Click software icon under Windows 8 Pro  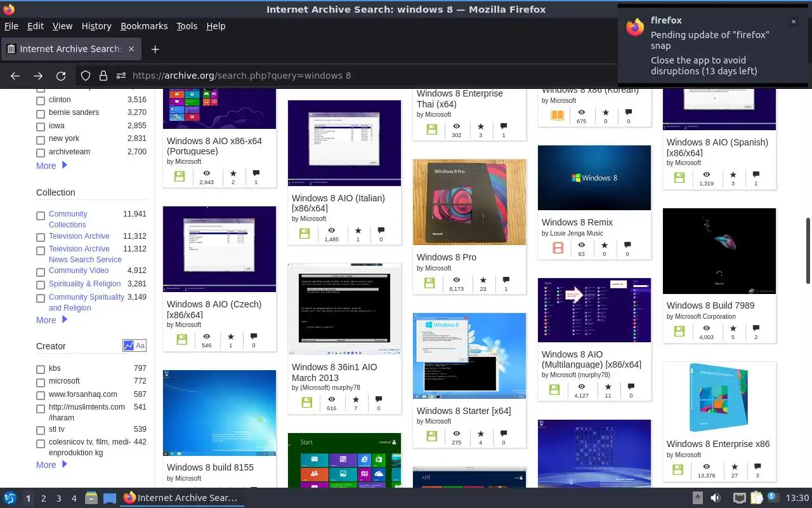coord(429,283)
